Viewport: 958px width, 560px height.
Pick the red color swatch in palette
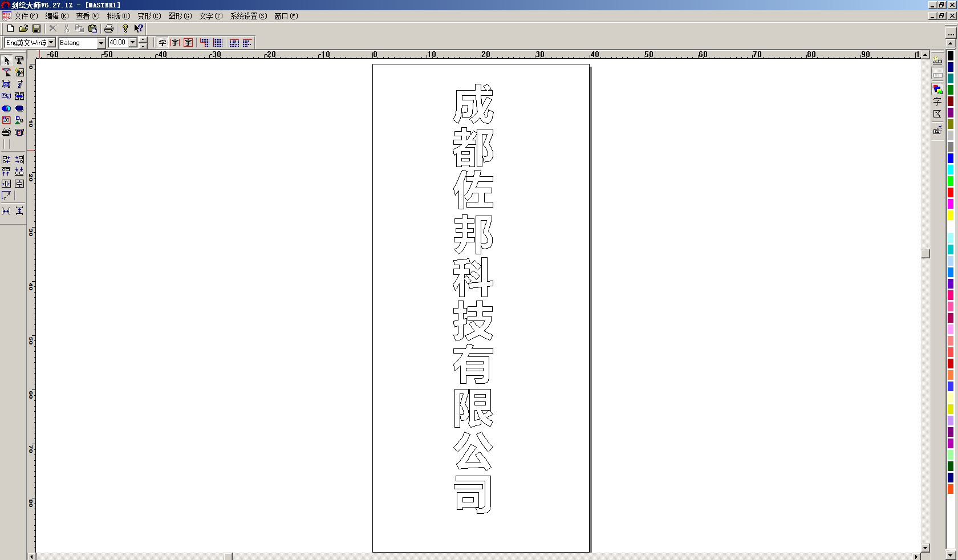(951, 192)
